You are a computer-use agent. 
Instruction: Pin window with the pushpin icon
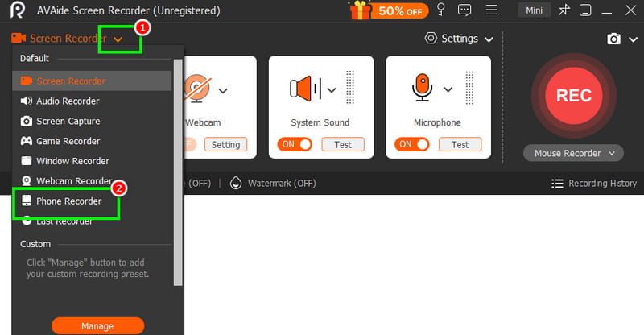564,10
